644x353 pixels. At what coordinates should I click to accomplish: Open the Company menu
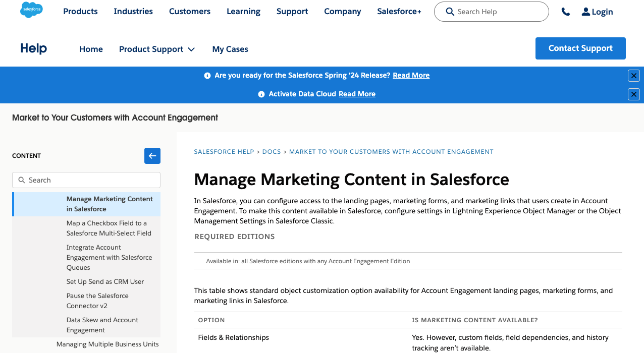[x=343, y=11]
